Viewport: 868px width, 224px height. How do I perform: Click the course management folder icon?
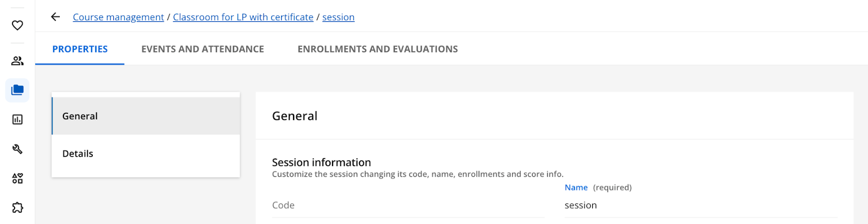pos(17,90)
